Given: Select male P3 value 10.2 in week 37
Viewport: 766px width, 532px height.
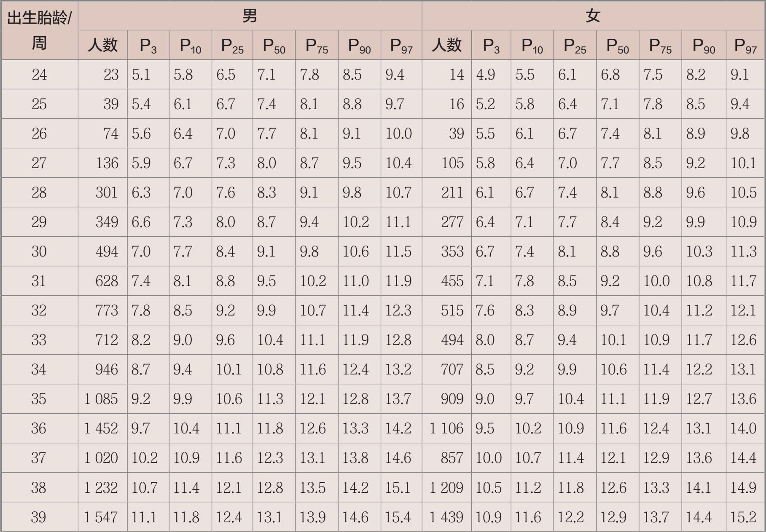Looking at the screenshot, I should 145,458.
